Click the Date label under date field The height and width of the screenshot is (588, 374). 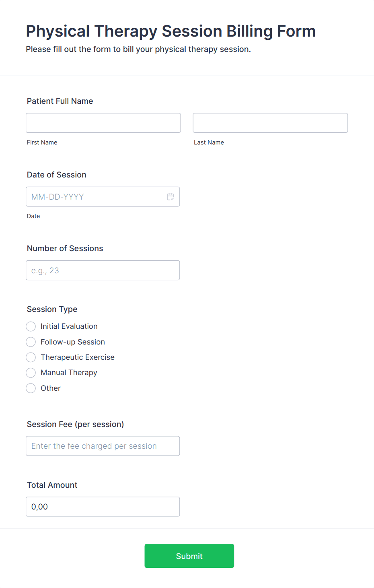(33, 216)
